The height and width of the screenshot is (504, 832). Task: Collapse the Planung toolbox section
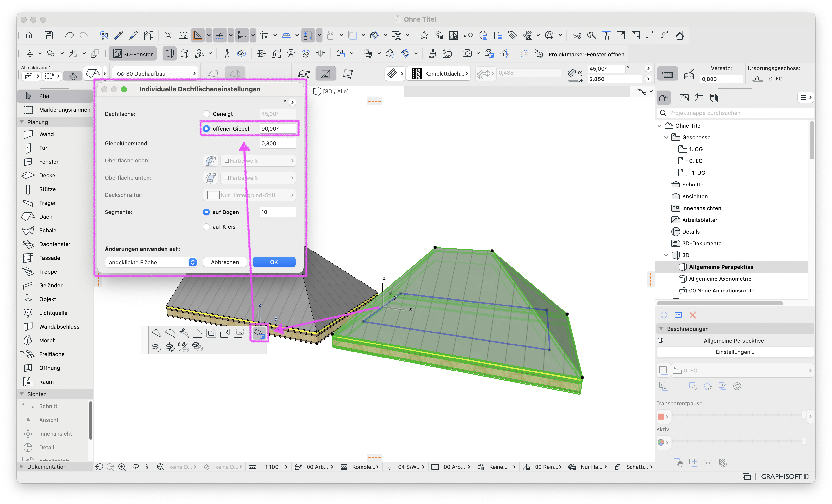pos(22,122)
